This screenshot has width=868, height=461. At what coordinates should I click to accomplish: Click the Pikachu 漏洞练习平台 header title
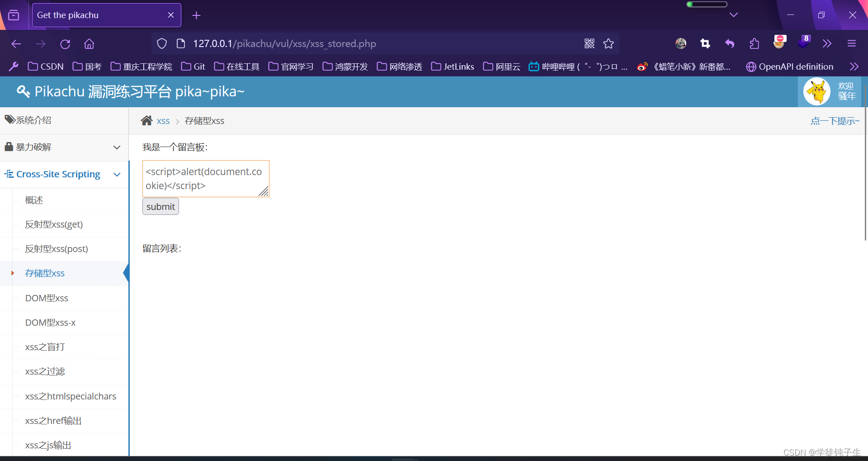(x=139, y=91)
